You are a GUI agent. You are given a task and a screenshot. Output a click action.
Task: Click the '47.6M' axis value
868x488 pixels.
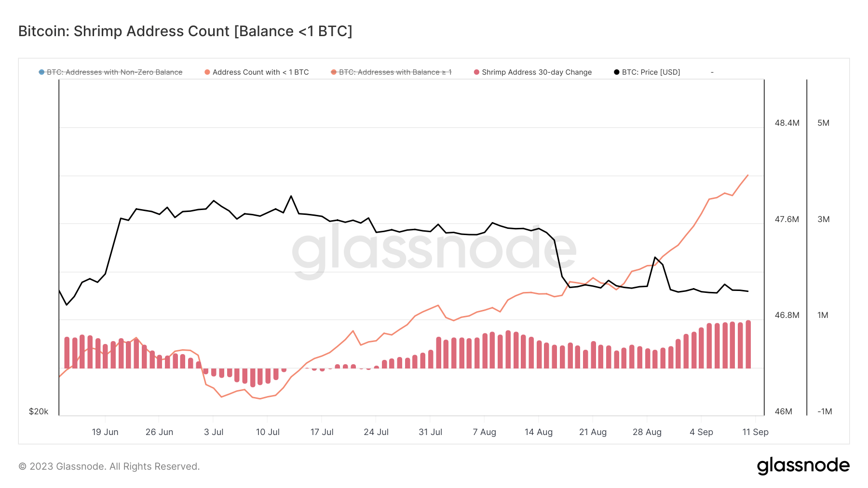tap(787, 219)
